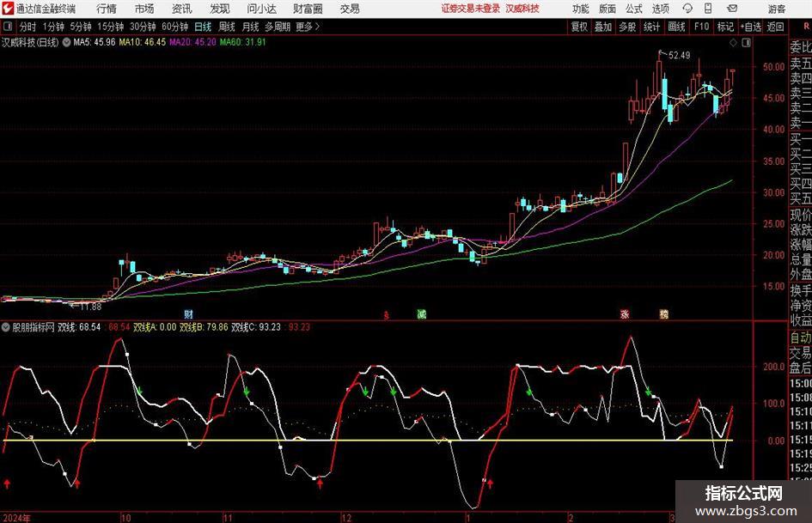The width and height of the screenshot is (812, 523).
Task: Click the 汉威科技 title in the top bar
Action: (x=522, y=9)
